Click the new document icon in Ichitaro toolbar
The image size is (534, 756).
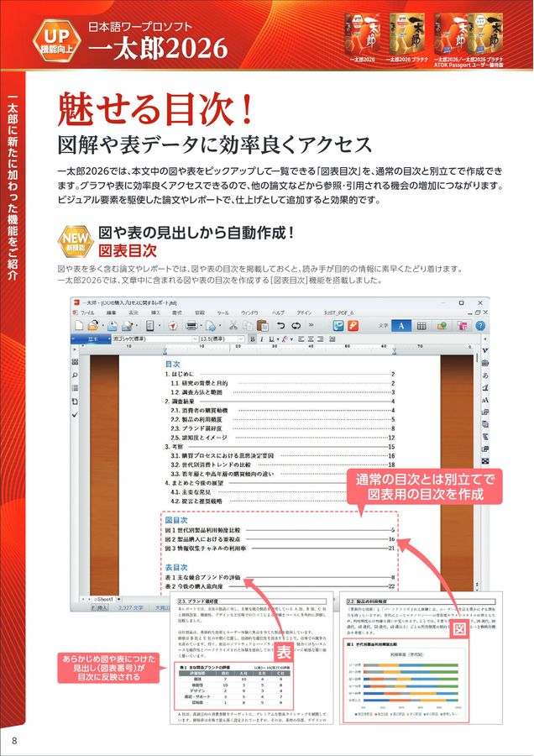coord(79,326)
